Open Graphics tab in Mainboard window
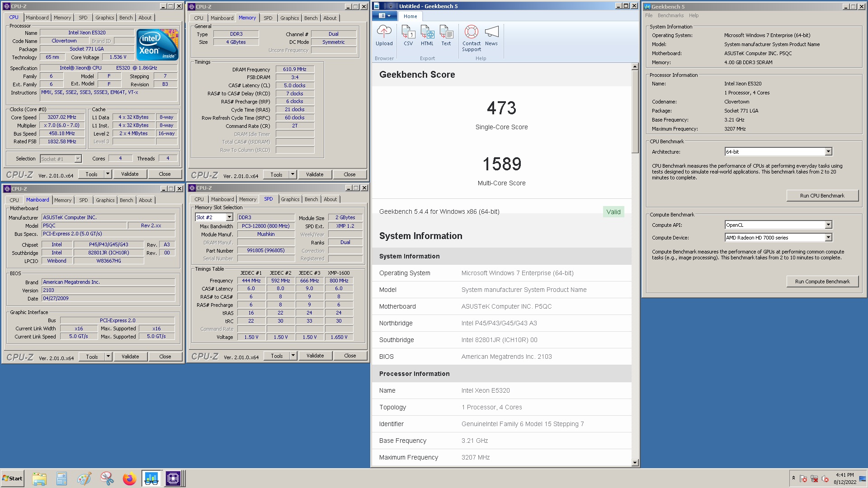868x488 pixels. tap(105, 200)
